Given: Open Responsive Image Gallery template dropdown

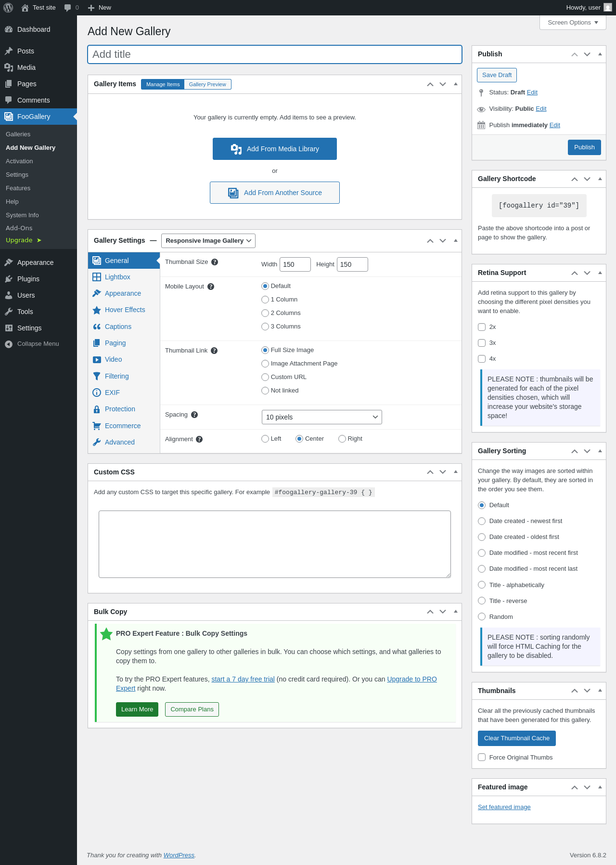Looking at the screenshot, I should pos(208,241).
